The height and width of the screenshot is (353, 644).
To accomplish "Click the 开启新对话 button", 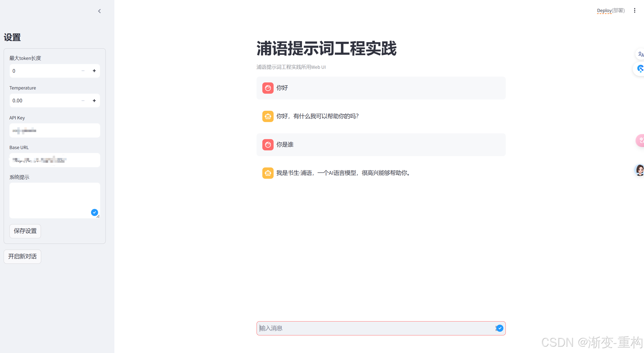I will (22, 256).
